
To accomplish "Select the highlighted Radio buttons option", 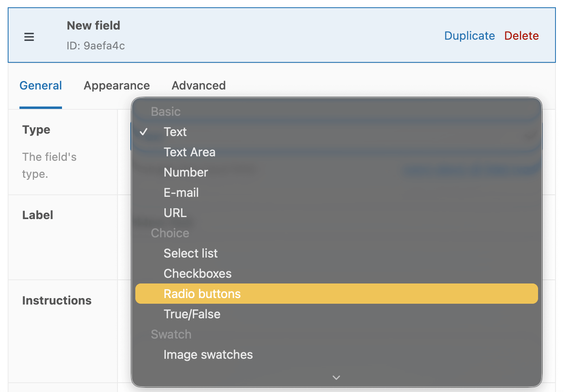I will coord(202,294).
